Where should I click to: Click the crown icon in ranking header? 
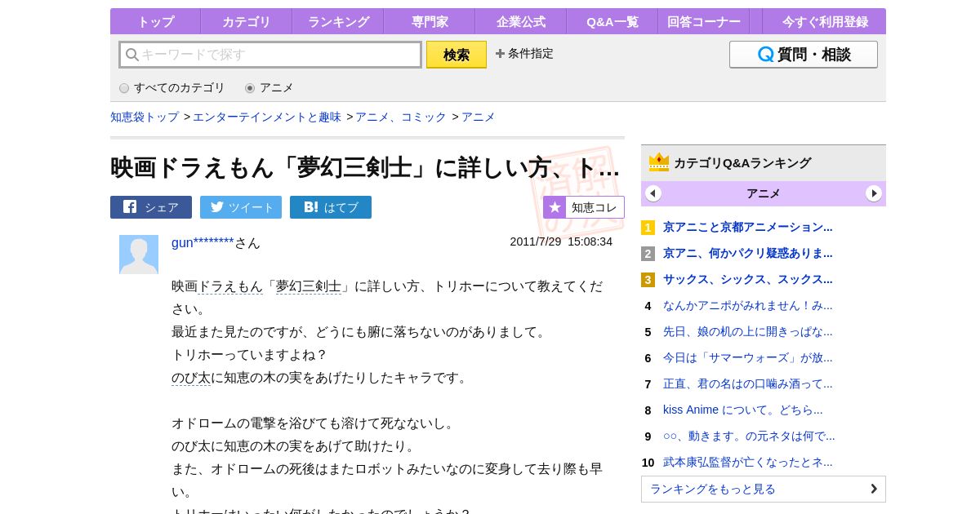[x=659, y=162]
